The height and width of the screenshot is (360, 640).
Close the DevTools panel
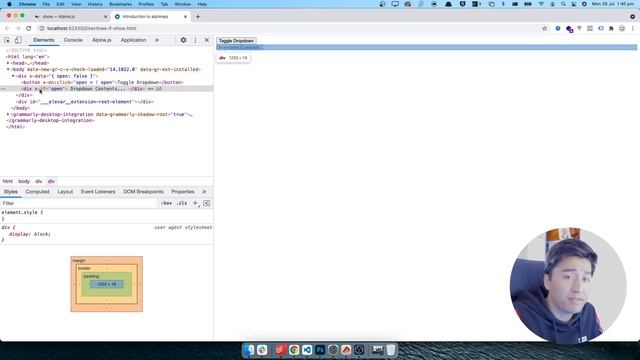(x=207, y=40)
